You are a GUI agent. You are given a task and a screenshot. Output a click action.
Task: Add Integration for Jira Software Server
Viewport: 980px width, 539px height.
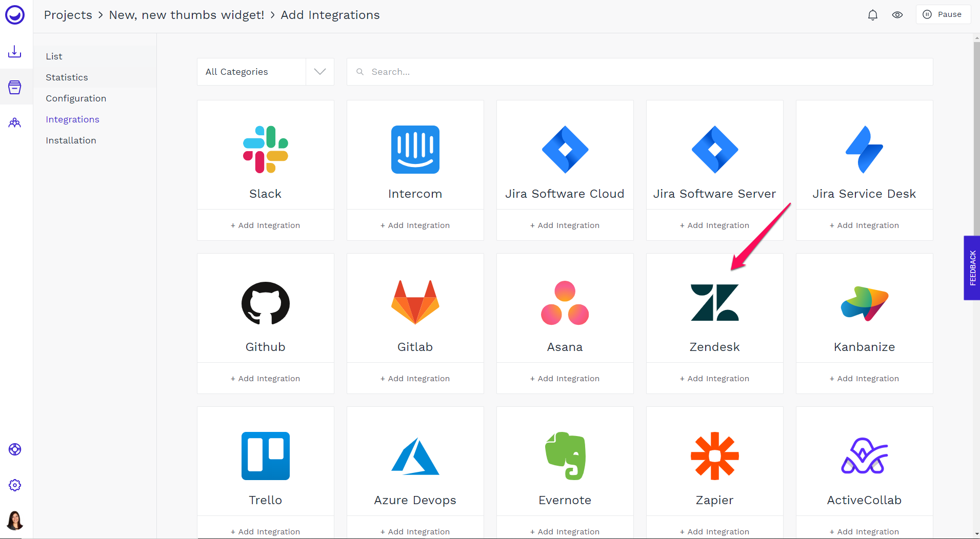pyautogui.click(x=715, y=225)
